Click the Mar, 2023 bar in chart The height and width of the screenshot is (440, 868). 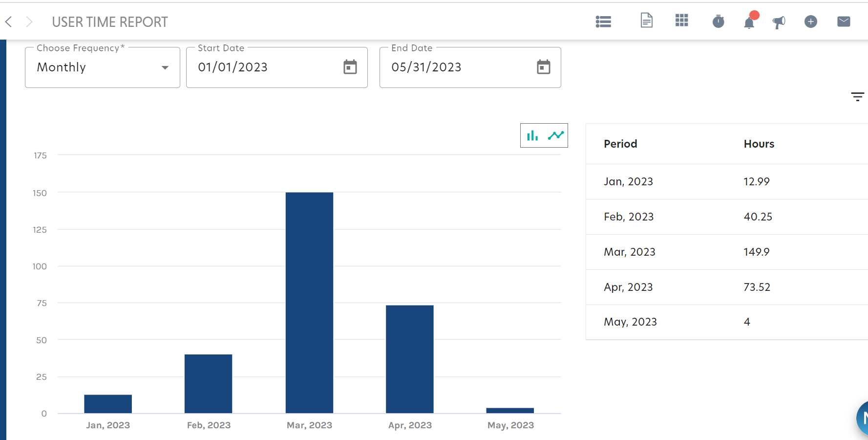coord(309,303)
